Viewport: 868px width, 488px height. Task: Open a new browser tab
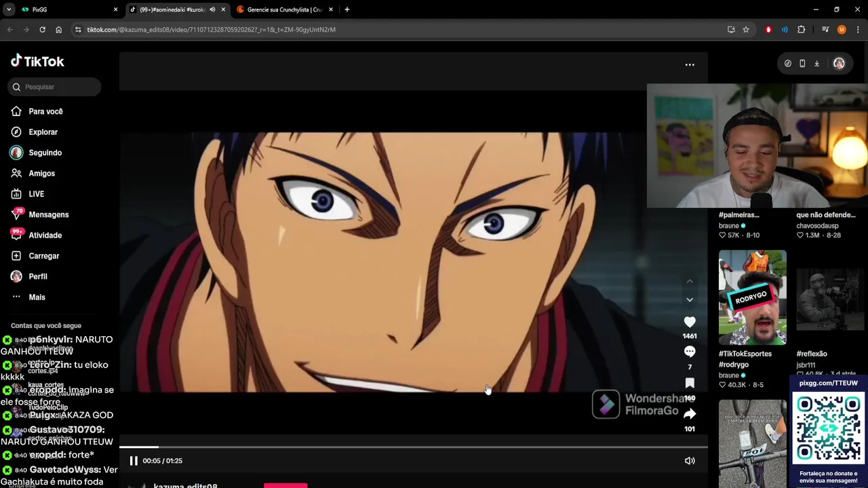pos(347,9)
